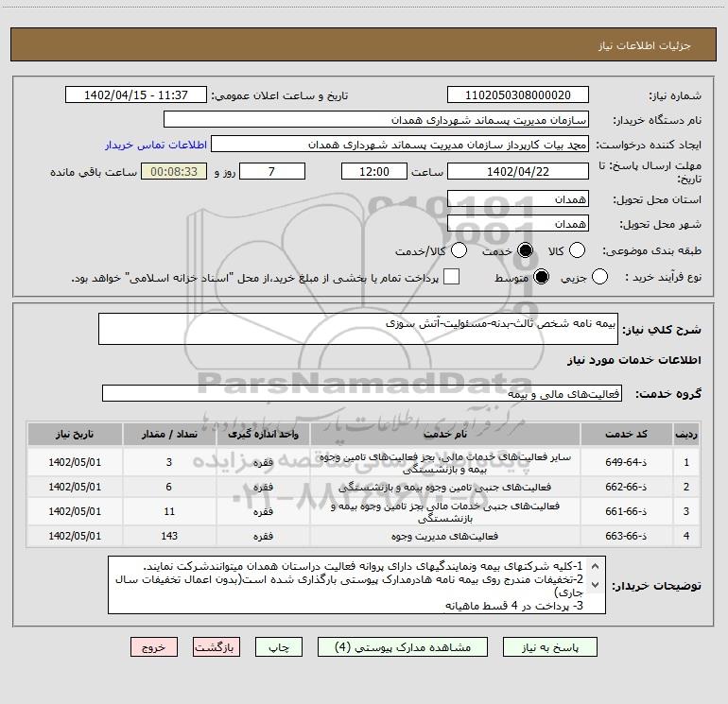Select the کالا/خدمت radio button
This screenshot has width=728, height=704.
(459, 250)
